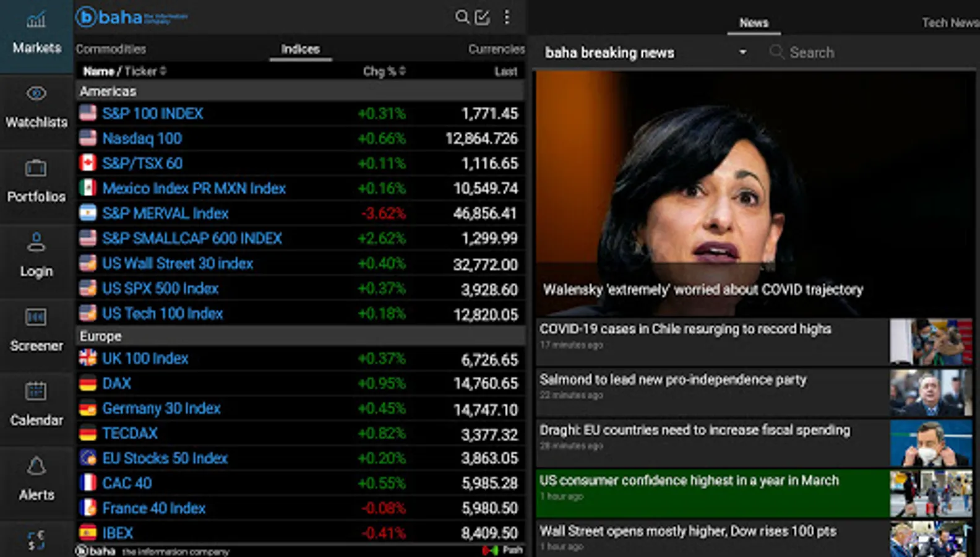Click the flag icon beside CAC 40
This screenshot has height=557, width=980.
(88, 483)
